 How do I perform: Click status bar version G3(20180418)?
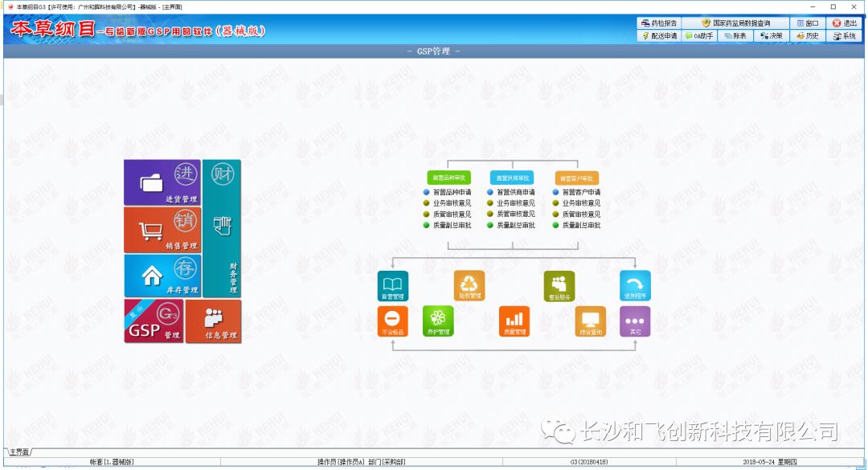click(x=589, y=462)
